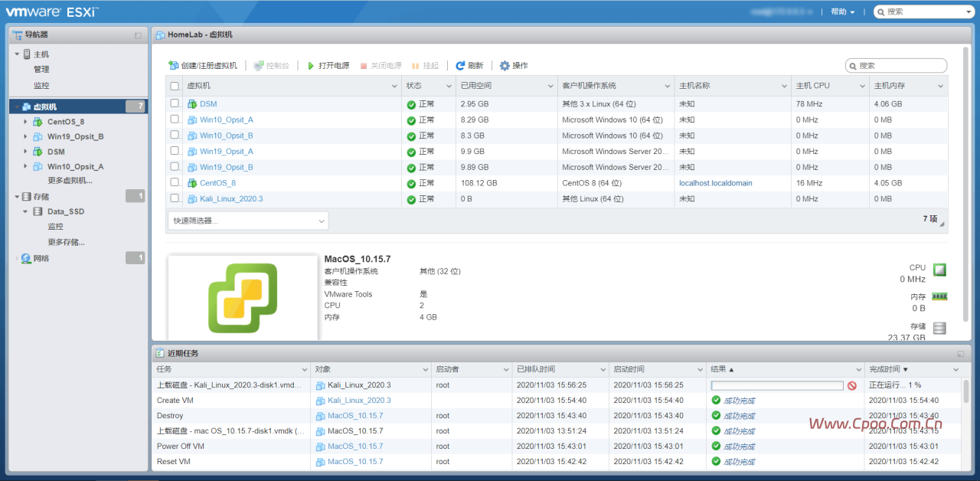Click More VMs link in the navigator
This screenshot has height=481, width=980.
coord(70,181)
